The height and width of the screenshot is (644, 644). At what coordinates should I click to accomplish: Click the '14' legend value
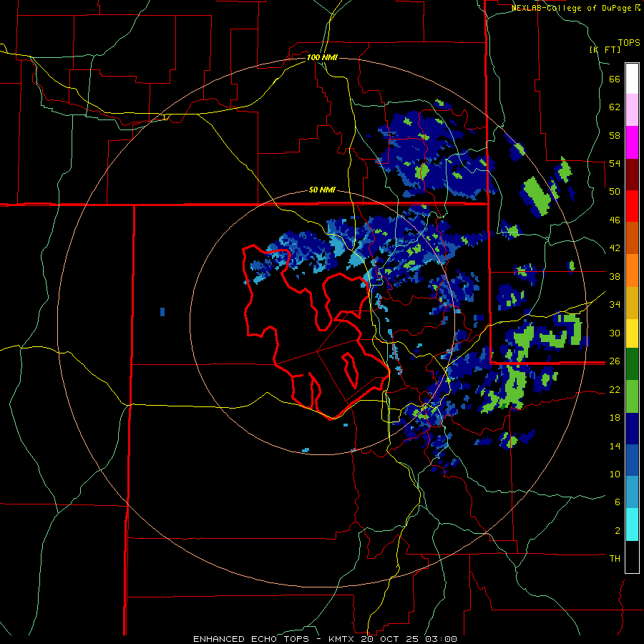(x=615, y=446)
